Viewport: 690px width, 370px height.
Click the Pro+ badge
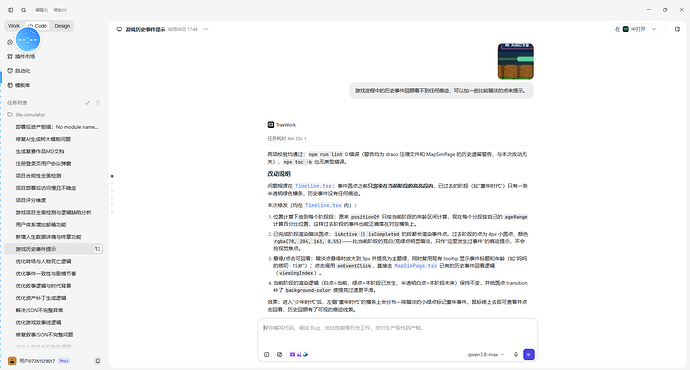(64, 361)
